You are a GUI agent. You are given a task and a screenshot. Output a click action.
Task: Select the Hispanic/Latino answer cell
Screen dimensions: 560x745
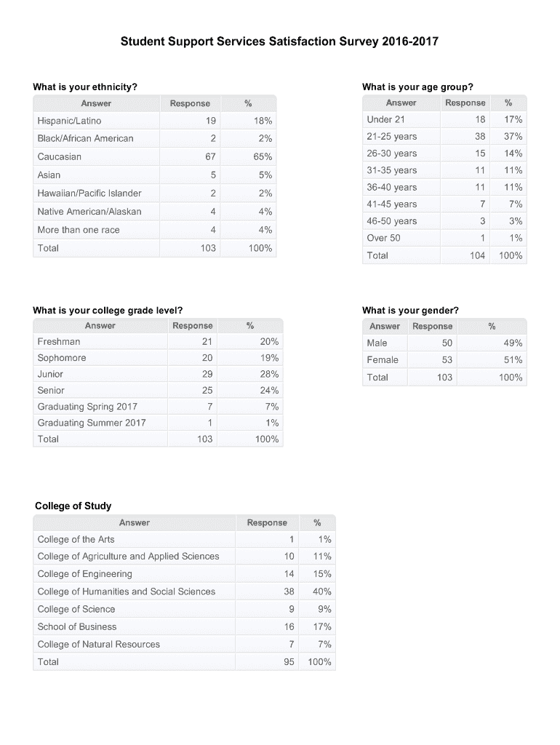coord(70,120)
